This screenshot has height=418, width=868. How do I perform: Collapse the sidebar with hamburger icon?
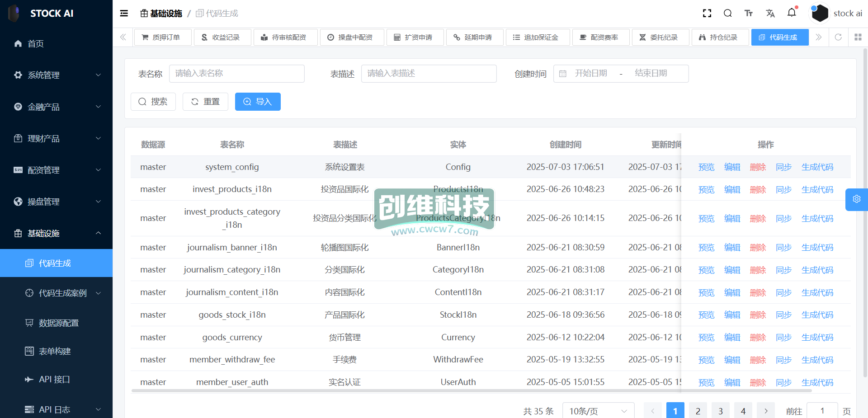[124, 14]
